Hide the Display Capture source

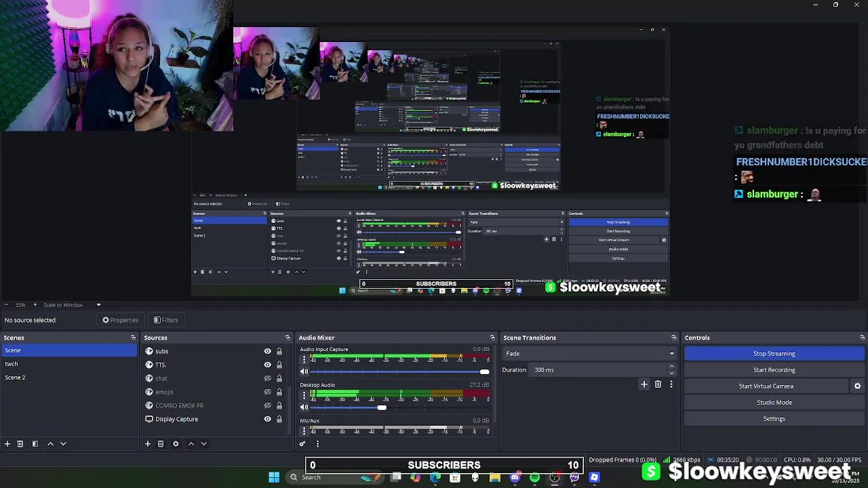267,419
